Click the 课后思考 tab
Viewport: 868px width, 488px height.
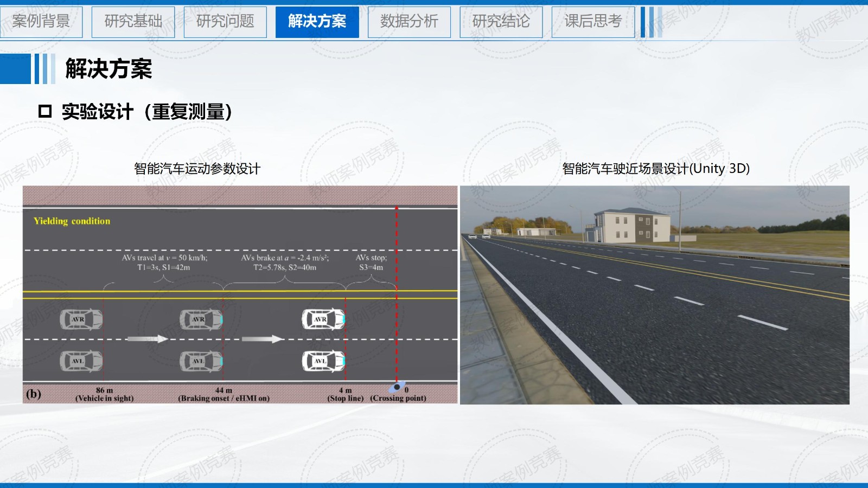[x=593, y=22]
